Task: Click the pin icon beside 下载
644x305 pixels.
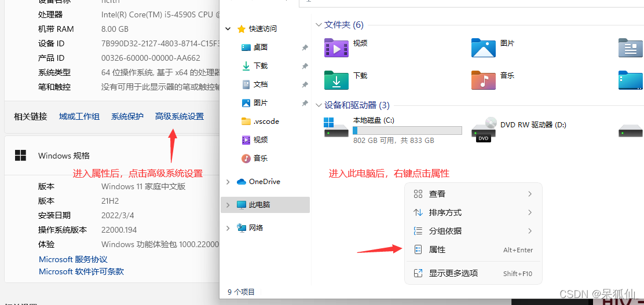Action: click(305, 66)
